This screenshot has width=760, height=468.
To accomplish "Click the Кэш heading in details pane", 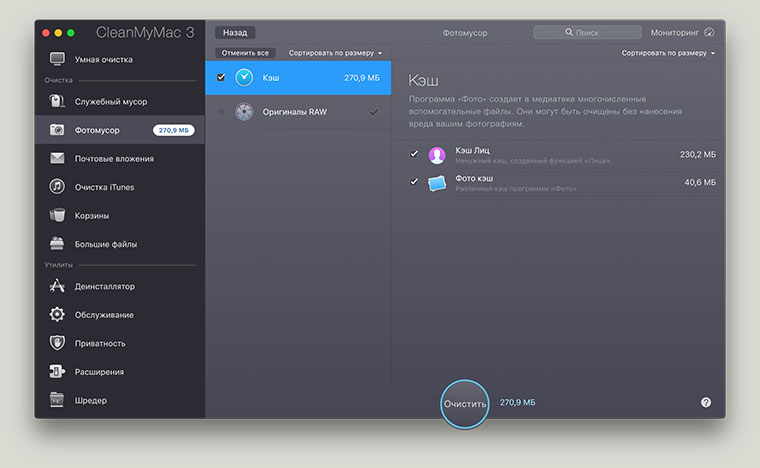I will coord(423,80).
